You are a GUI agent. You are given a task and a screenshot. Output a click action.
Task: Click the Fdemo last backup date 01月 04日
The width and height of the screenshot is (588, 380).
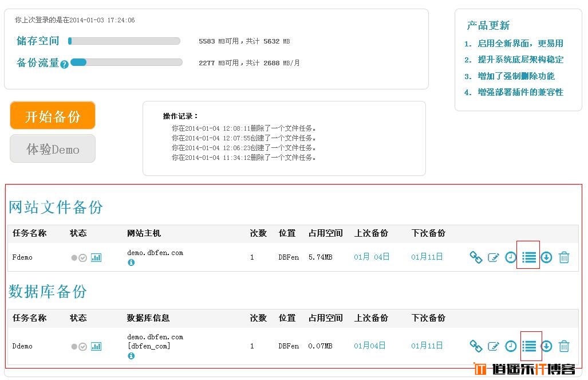[372, 257]
